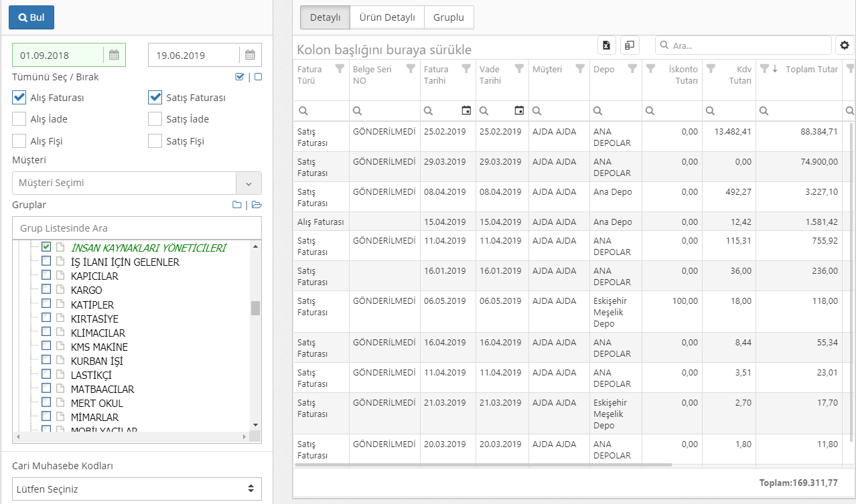Screen dimensions: 856x504
Task: Open the Müşteri Seçimi dropdown
Action: coord(248,183)
